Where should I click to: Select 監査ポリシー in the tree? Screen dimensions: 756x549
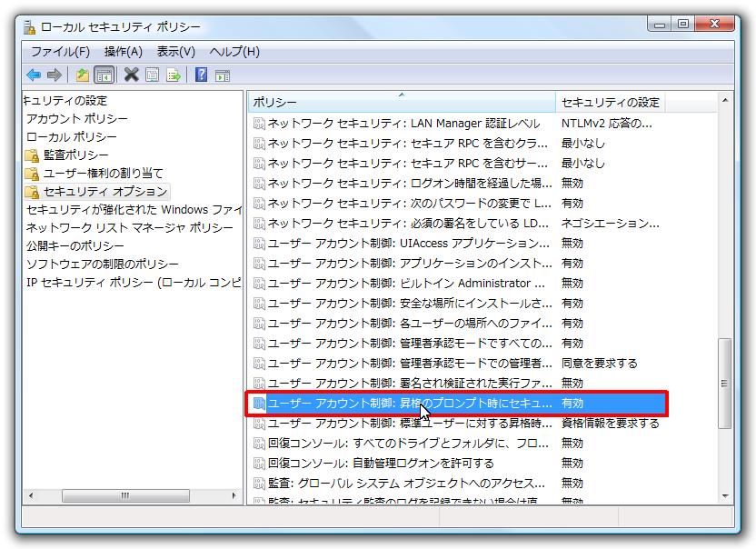(75, 155)
